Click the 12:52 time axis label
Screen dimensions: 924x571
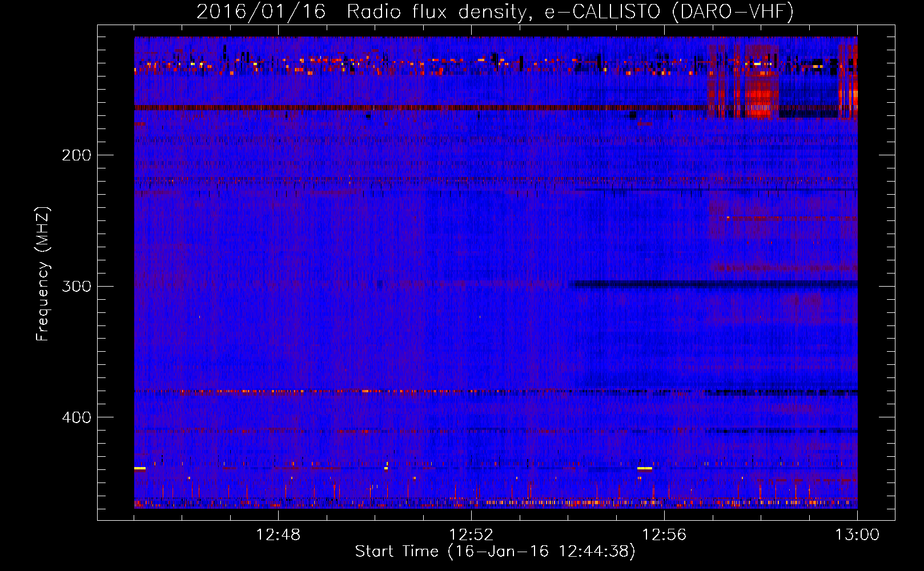471,535
